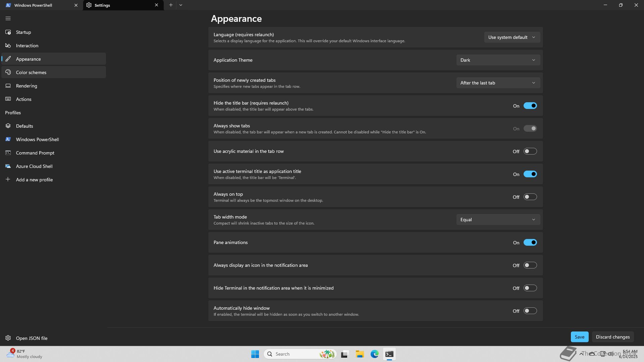The width and height of the screenshot is (644, 362).
Task: Open the Tab width mode dropdown
Action: click(x=498, y=220)
